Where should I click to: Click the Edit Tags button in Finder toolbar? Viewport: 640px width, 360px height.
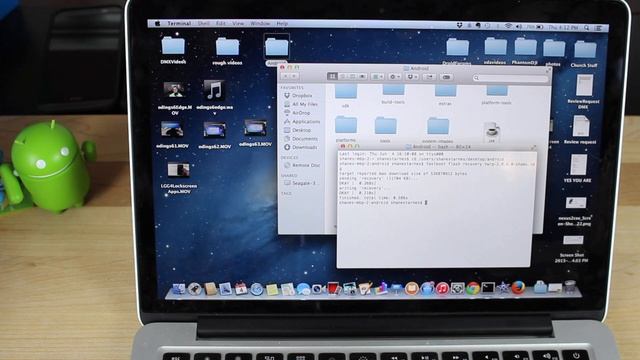447,76
